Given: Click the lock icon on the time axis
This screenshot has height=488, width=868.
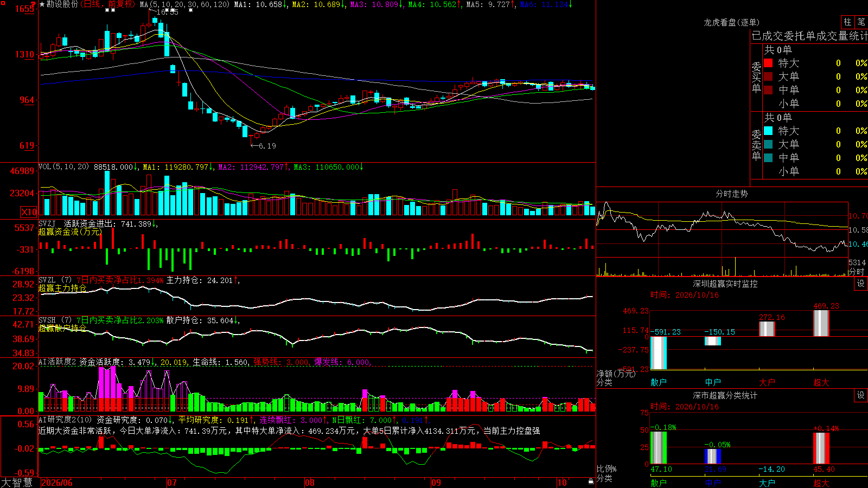Looking at the screenshot, I should click(591, 481).
